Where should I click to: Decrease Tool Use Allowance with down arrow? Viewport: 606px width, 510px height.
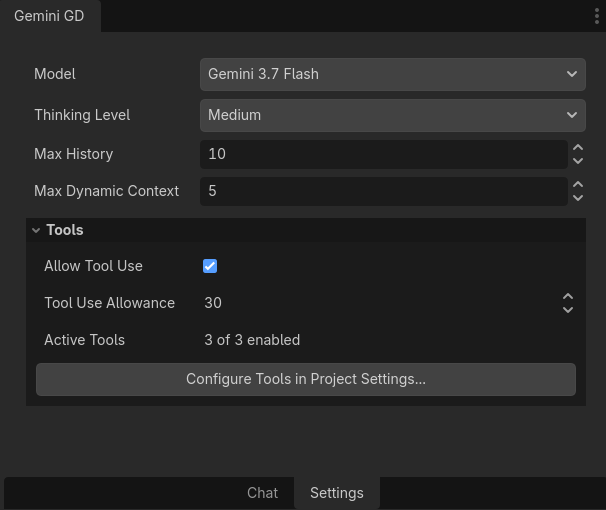coord(568,310)
